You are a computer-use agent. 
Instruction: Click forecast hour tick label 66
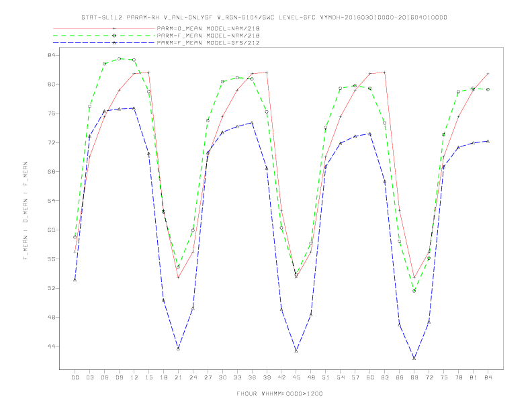pos(400,377)
